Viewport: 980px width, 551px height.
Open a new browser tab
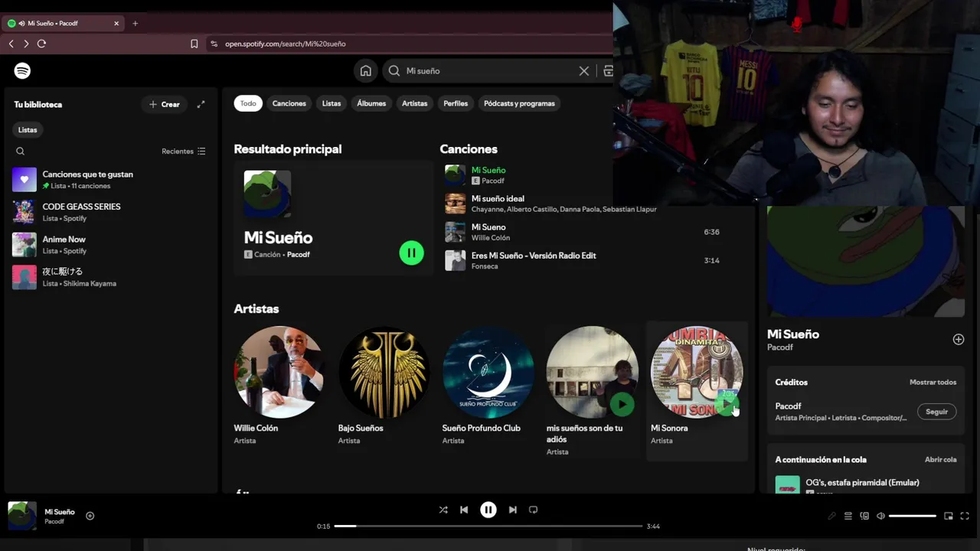(x=135, y=23)
